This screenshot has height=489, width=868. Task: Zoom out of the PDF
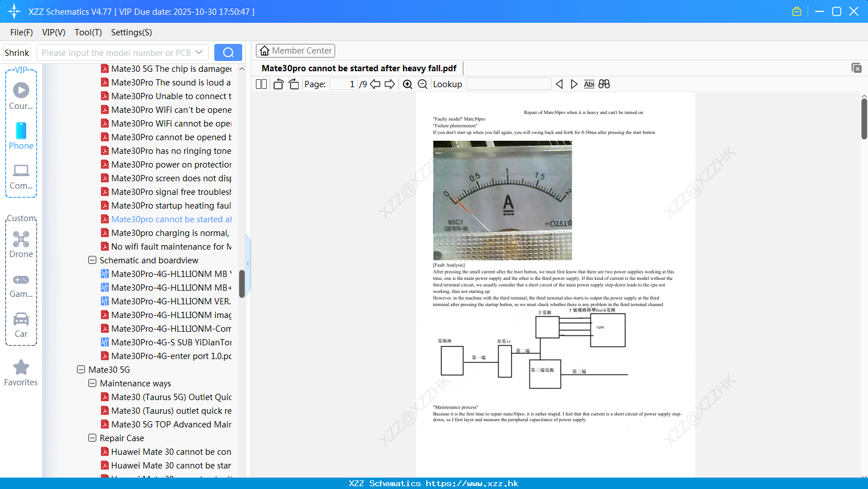[x=423, y=84]
